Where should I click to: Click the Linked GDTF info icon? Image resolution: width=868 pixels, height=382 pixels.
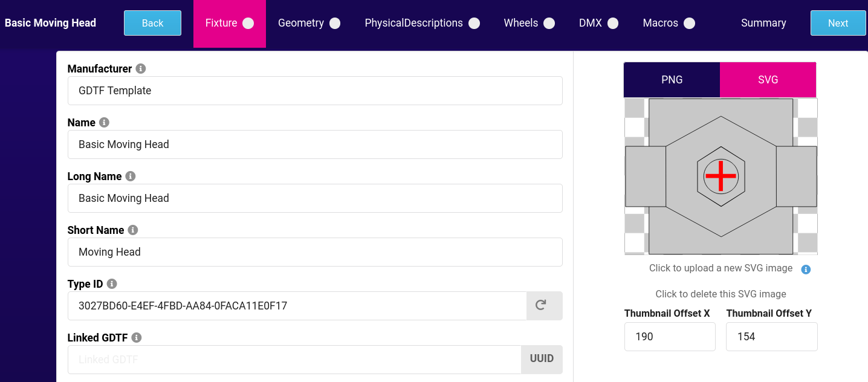coord(137,338)
